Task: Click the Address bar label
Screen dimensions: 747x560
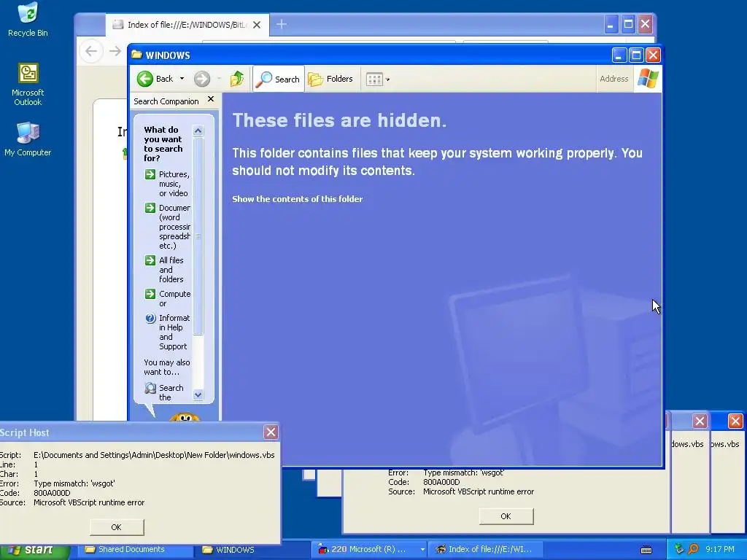Action: coord(614,79)
